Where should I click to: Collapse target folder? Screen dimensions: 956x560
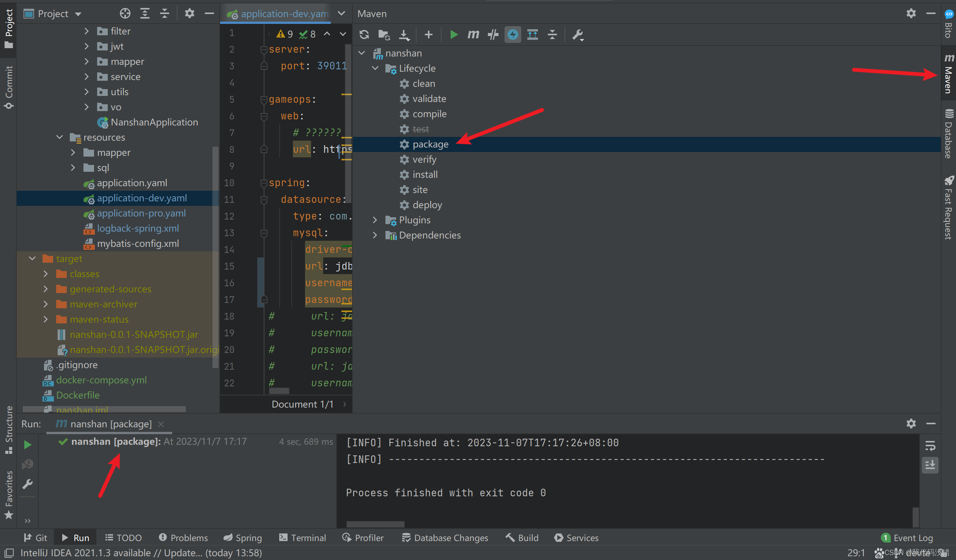(x=32, y=259)
